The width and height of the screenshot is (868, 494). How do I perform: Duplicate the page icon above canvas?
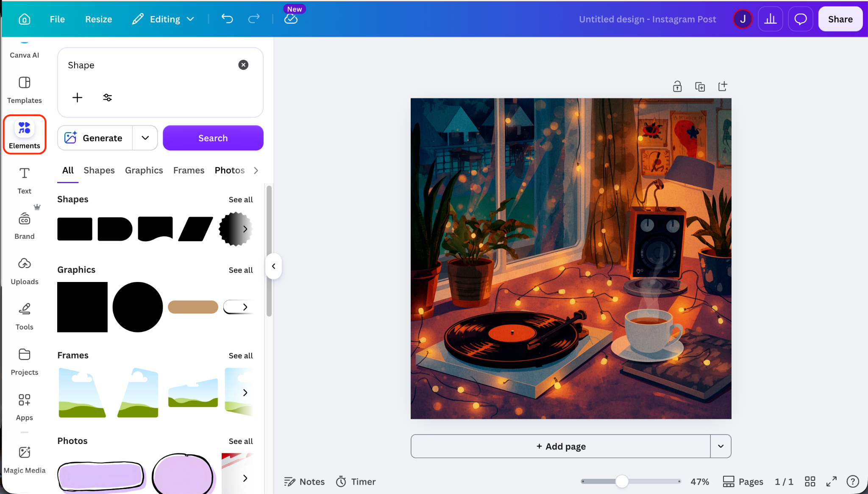(700, 87)
